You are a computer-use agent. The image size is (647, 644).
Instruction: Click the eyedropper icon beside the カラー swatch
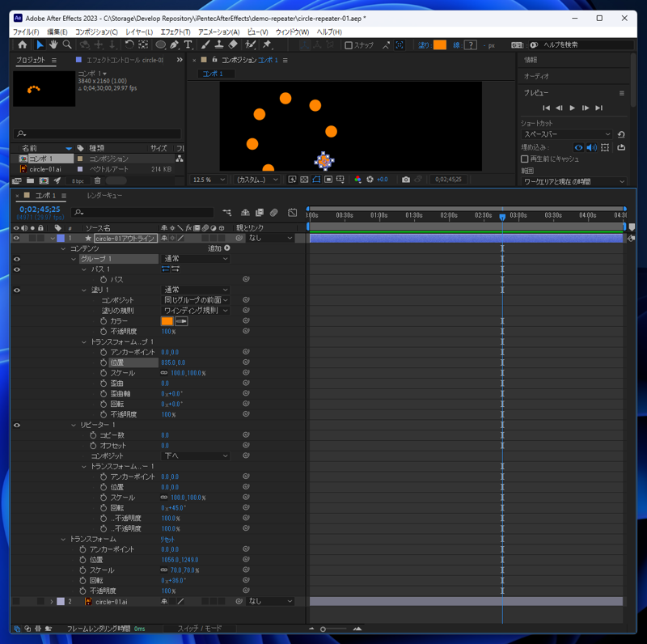pos(181,321)
